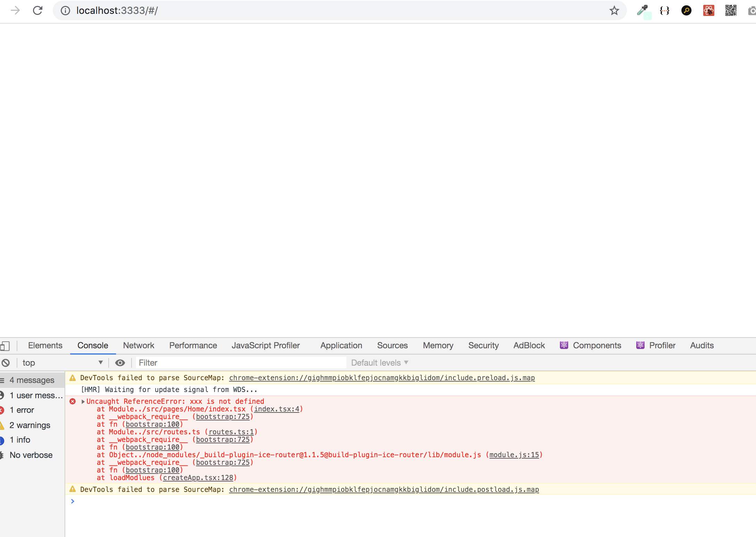Screen dimensions: 756x537
Task: Select the No verbose filter
Action: pyautogui.click(x=31, y=455)
